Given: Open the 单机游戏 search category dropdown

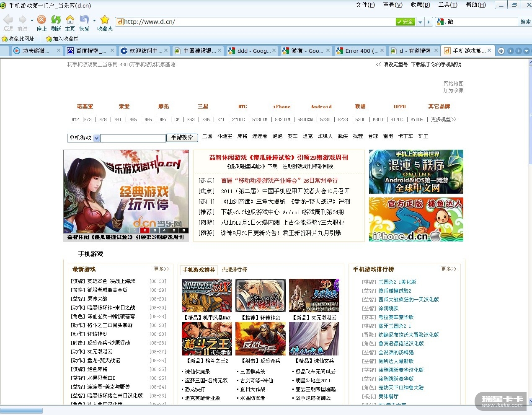Looking at the screenshot, I should (96, 138).
